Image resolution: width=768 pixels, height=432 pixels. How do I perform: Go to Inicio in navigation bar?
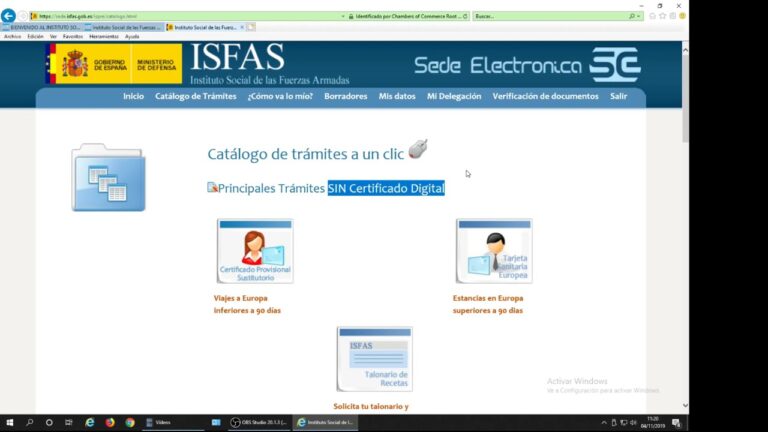tap(133, 96)
